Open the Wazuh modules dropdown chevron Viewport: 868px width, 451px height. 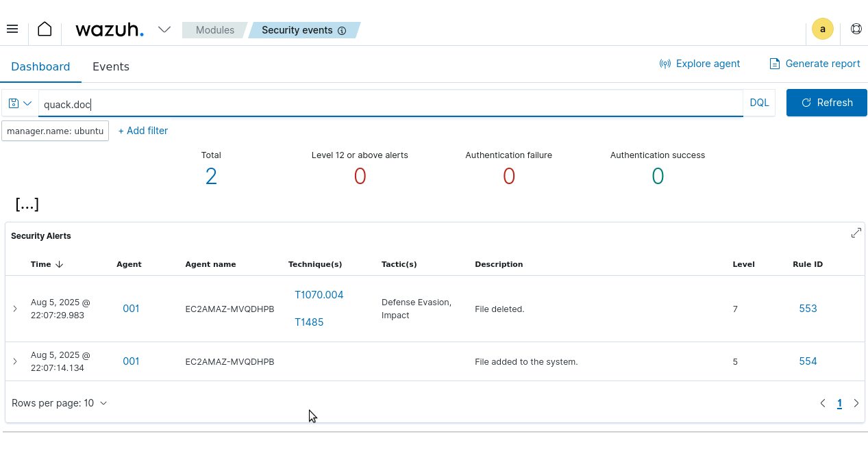coord(164,29)
